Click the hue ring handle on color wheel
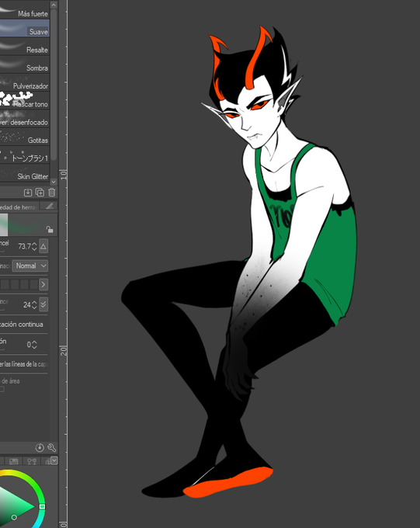Image resolution: width=420 pixels, height=528 pixels. (x=42, y=506)
